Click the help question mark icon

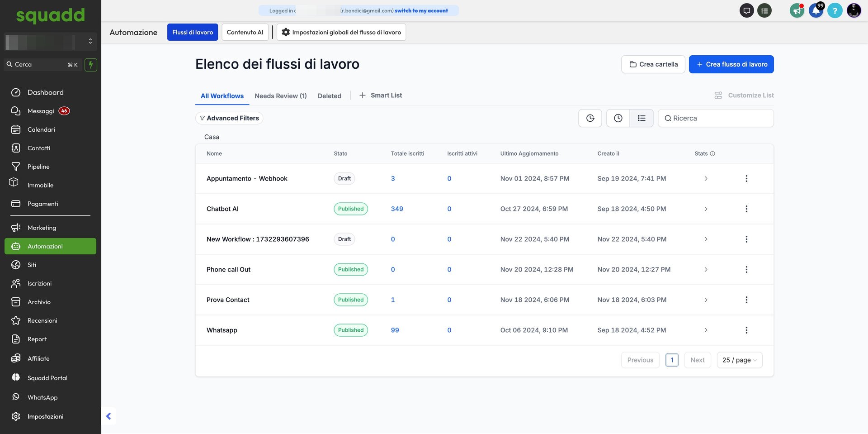coord(835,10)
